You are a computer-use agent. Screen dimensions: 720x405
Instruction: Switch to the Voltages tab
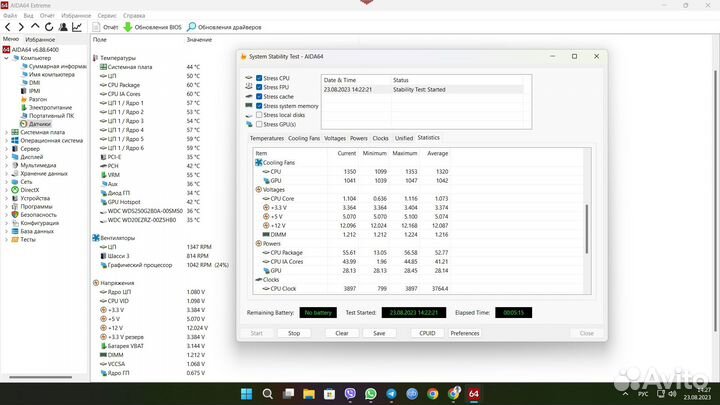335,138
